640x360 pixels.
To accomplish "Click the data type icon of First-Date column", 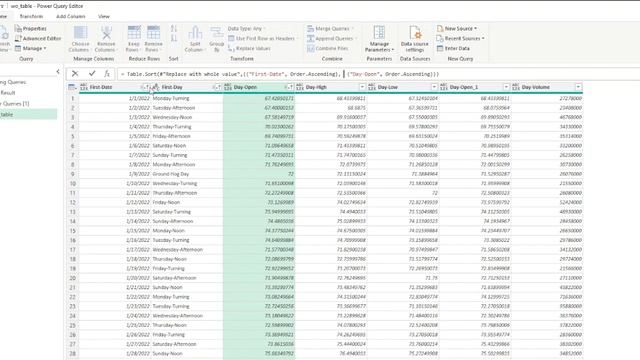I will click(x=84, y=87).
